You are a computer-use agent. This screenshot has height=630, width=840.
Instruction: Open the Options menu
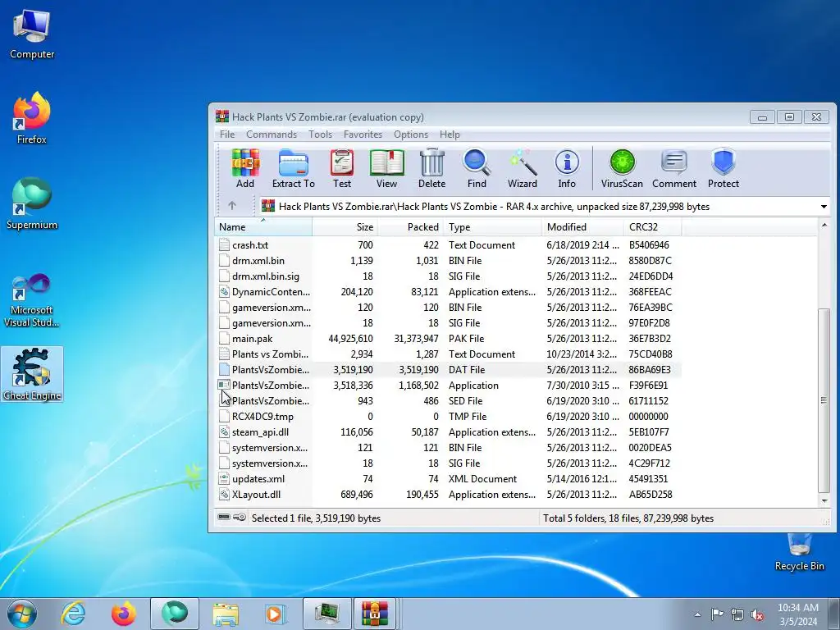411,135
